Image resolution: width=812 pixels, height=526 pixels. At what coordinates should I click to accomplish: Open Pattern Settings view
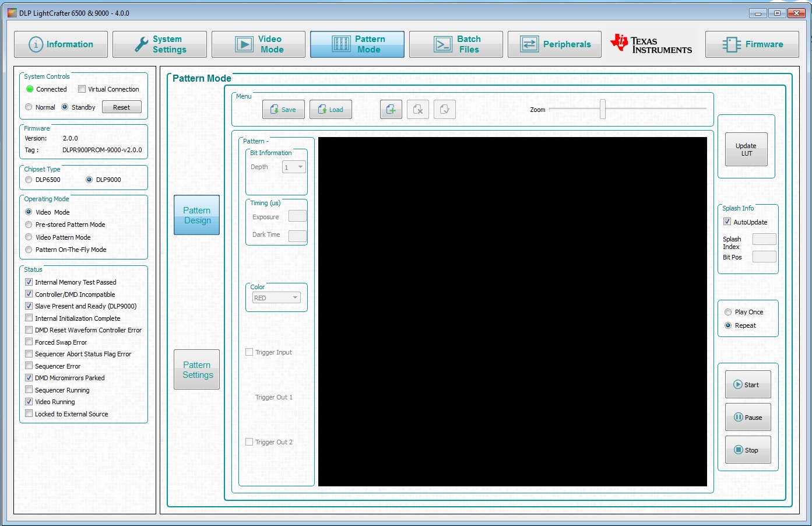click(197, 370)
